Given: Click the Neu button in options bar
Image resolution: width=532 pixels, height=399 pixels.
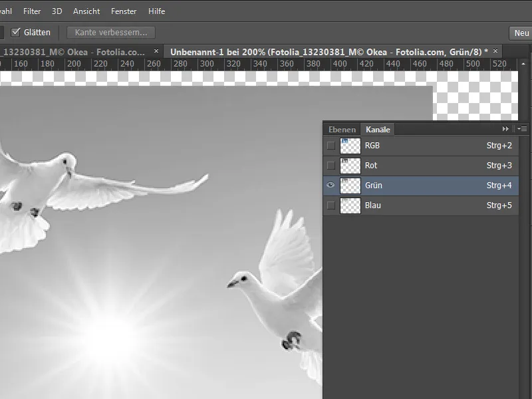Looking at the screenshot, I should coord(521,33).
